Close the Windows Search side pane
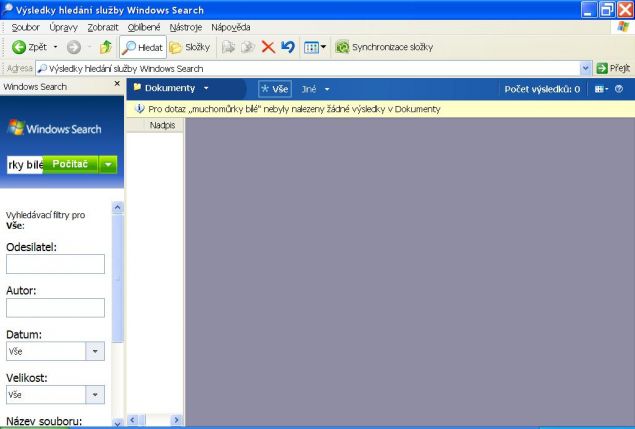The height and width of the screenshot is (429, 635). click(x=117, y=83)
